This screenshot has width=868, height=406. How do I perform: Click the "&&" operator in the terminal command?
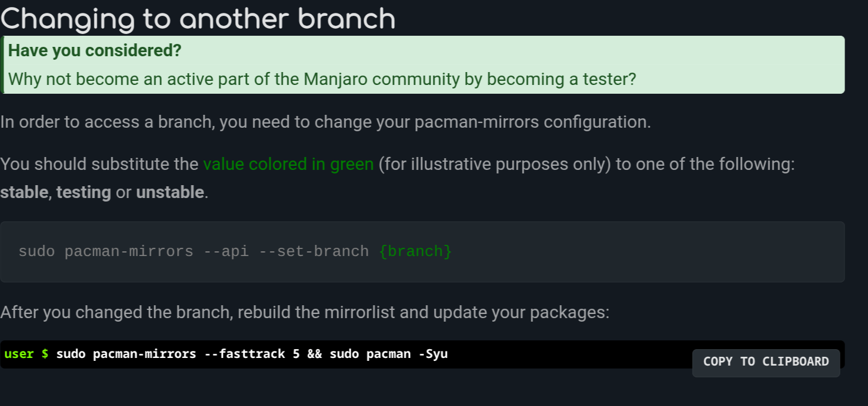click(x=314, y=354)
